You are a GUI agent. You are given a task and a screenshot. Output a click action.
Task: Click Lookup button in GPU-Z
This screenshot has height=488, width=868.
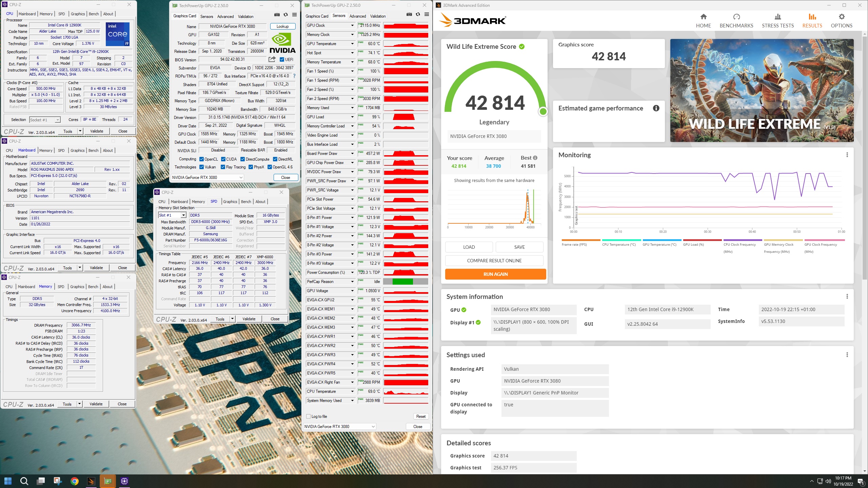282,26
